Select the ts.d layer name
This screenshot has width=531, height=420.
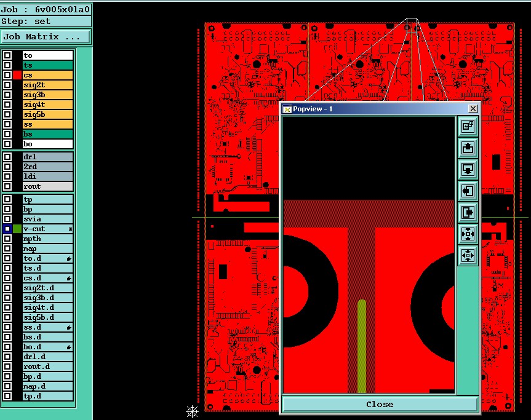47,268
